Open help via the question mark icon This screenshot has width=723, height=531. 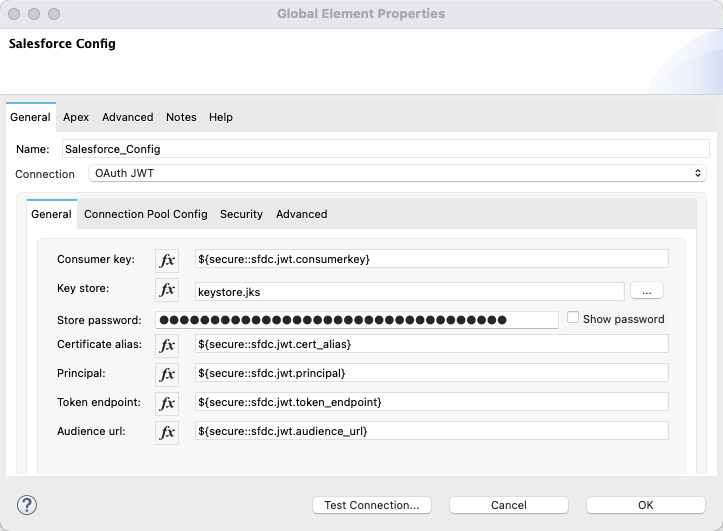click(28, 505)
